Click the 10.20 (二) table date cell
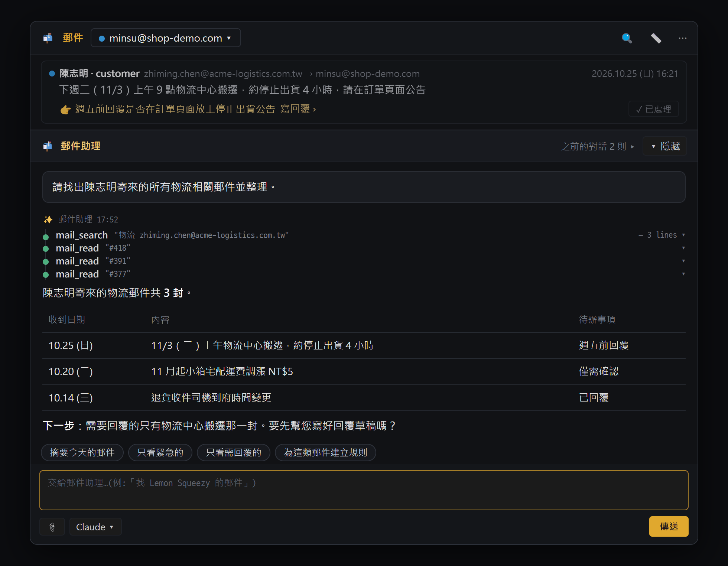This screenshot has width=728, height=566. [x=71, y=372]
